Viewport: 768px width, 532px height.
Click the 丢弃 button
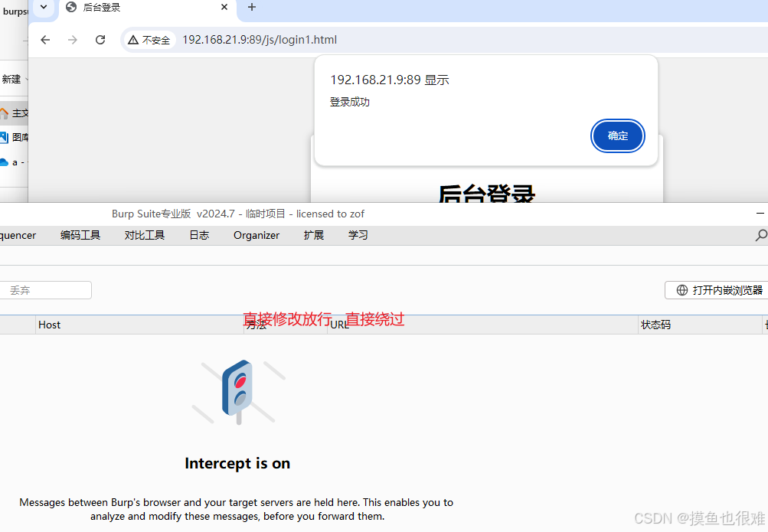[45, 290]
